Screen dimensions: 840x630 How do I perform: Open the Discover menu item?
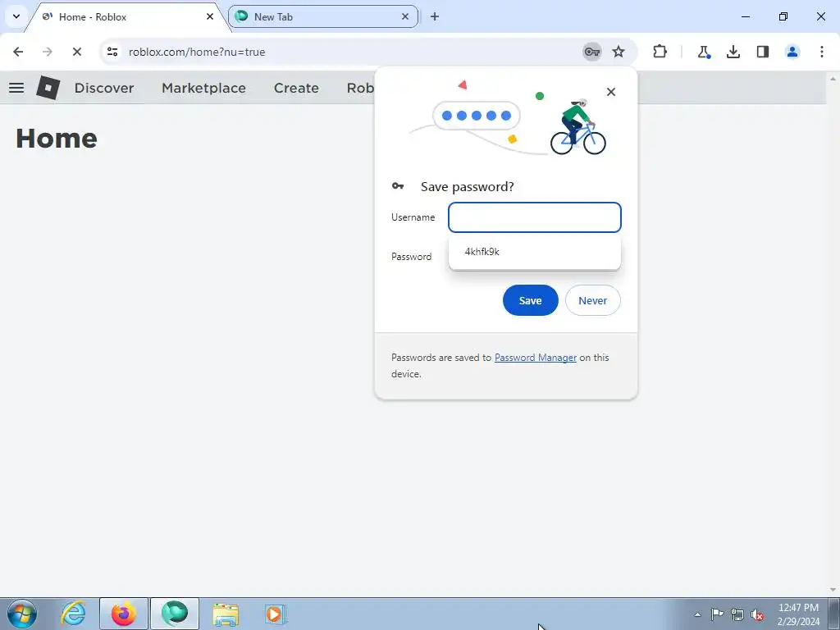click(x=104, y=88)
